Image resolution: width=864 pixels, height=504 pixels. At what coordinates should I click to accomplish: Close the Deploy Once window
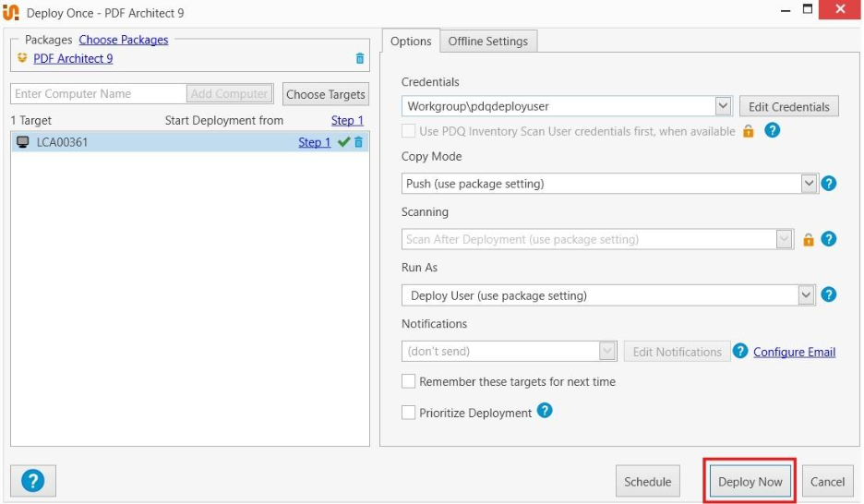[x=840, y=9]
